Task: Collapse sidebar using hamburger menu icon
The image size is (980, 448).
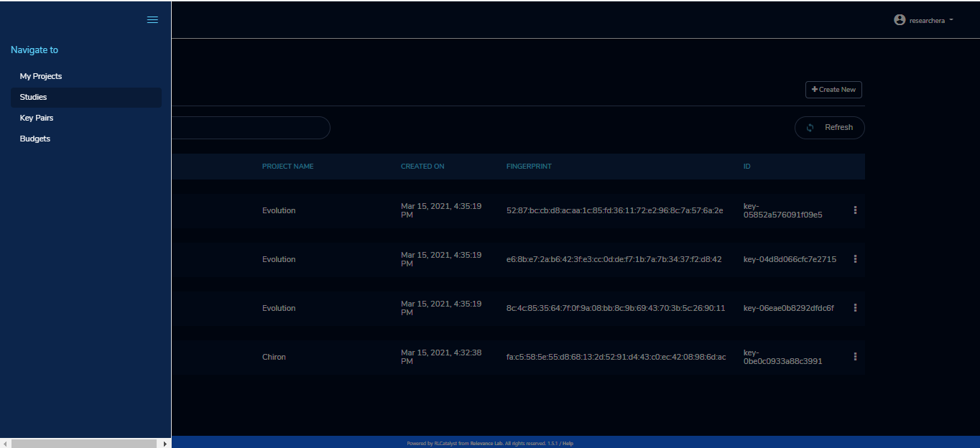Action: point(152,20)
